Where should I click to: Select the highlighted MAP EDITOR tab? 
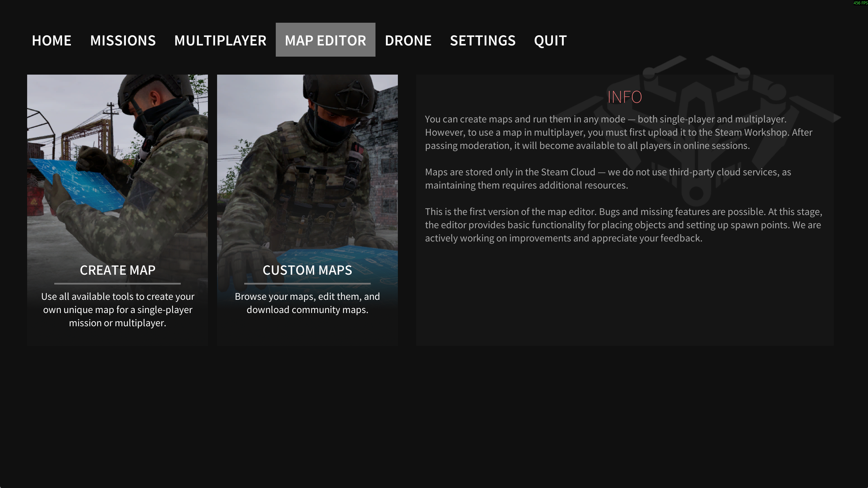[325, 40]
